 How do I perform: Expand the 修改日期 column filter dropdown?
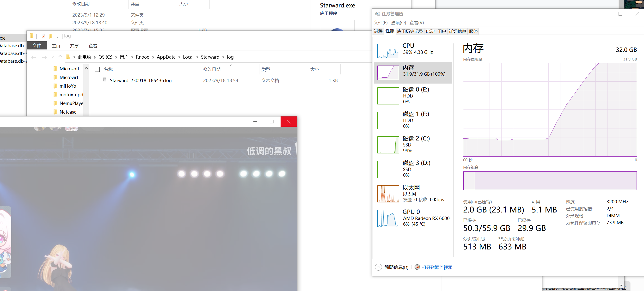(231, 66)
